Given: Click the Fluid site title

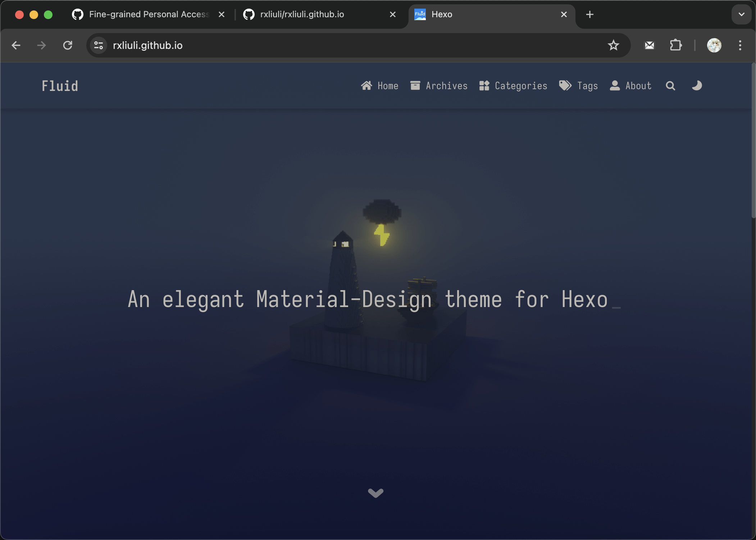Looking at the screenshot, I should pos(60,86).
